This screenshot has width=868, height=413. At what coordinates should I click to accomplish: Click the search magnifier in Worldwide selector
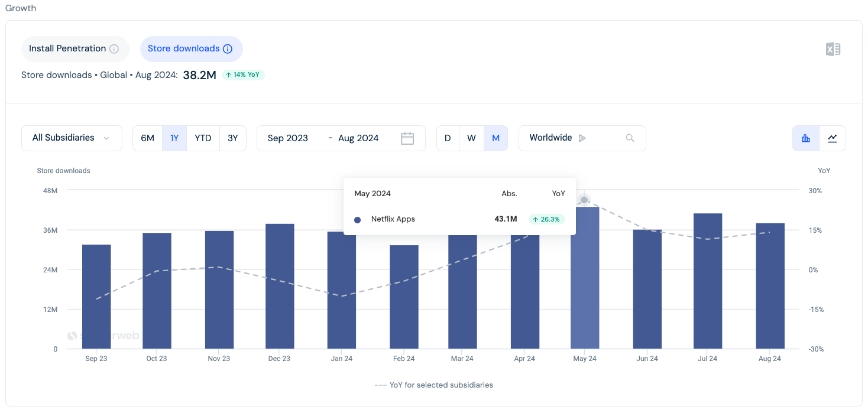(630, 138)
